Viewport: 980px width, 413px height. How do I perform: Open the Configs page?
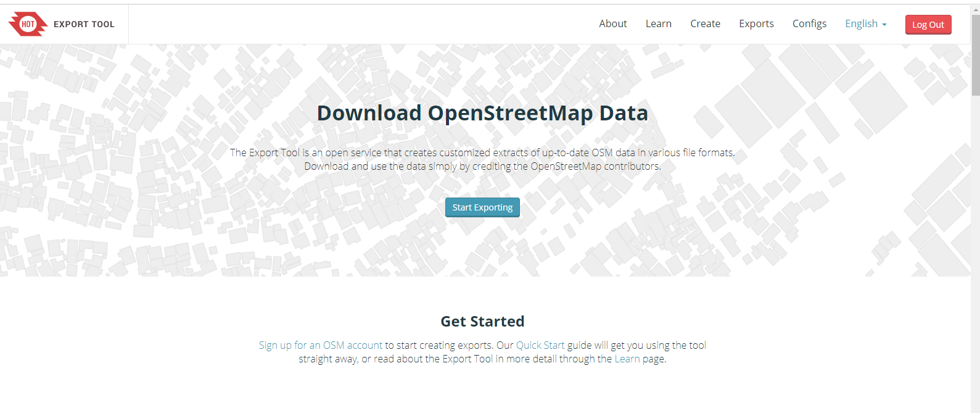click(x=809, y=23)
